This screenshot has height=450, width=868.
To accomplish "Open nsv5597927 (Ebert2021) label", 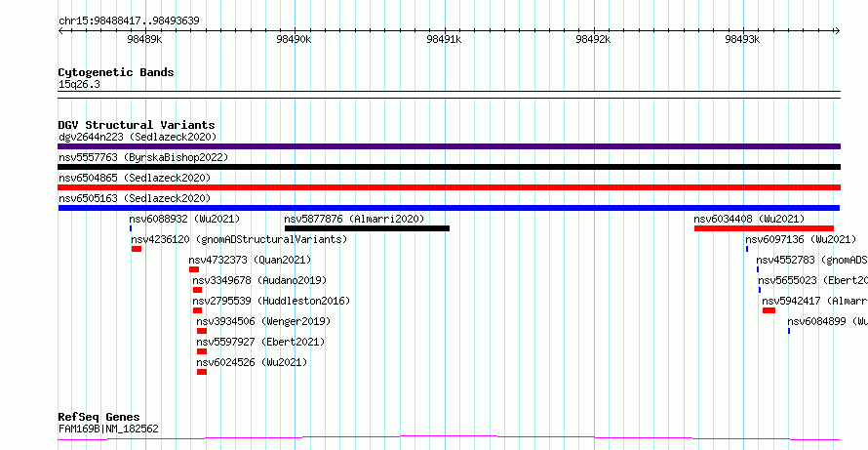I will coord(260,342).
